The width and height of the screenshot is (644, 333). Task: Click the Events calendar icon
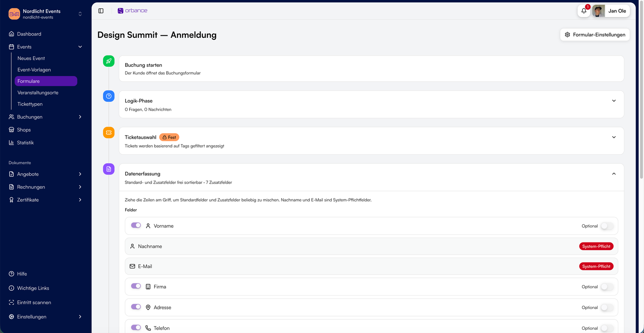coord(11,47)
